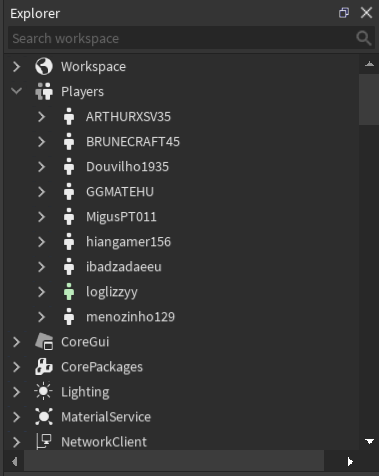
Task: Select hiangamer156 in the tree
Action: [x=128, y=242]
